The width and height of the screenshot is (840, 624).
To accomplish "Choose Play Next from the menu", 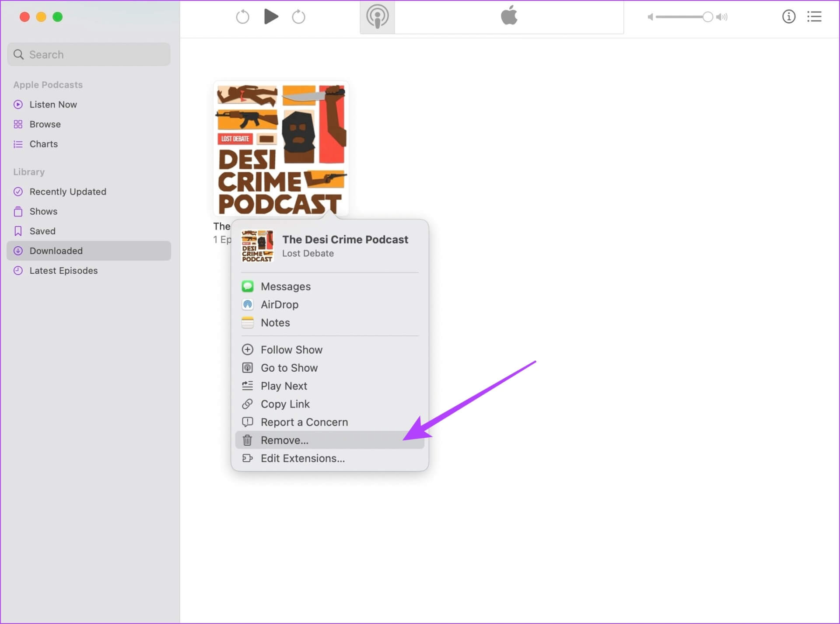I will (x=329, y=386).
